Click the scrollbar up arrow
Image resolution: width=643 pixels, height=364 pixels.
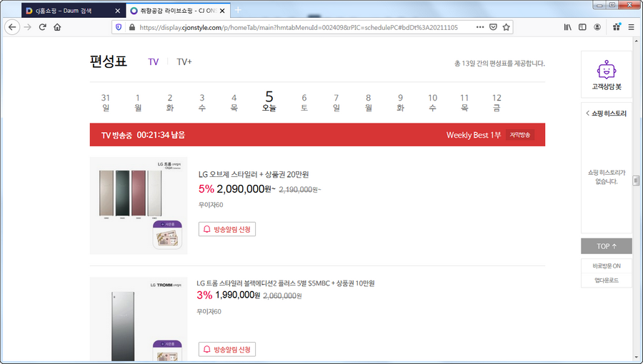tap(636, 41)
